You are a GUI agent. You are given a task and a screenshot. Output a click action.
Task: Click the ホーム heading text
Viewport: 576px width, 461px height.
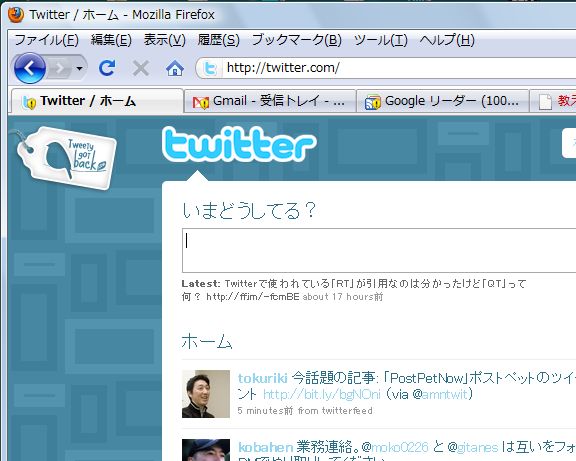[207, 341]
